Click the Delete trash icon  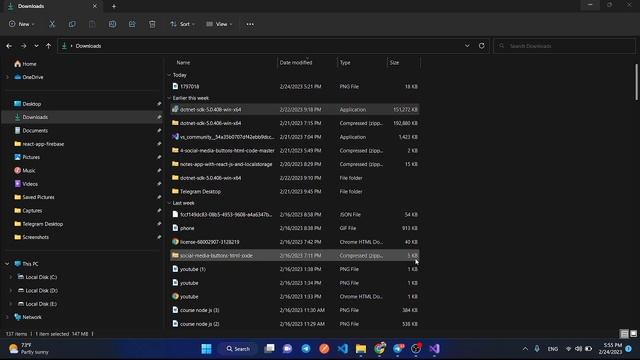tap(152, 24)
